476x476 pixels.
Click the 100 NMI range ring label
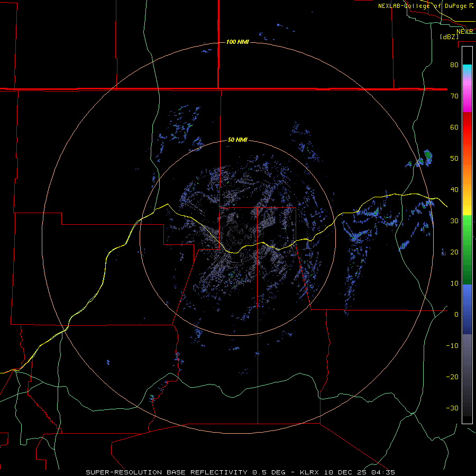(237, 42)
